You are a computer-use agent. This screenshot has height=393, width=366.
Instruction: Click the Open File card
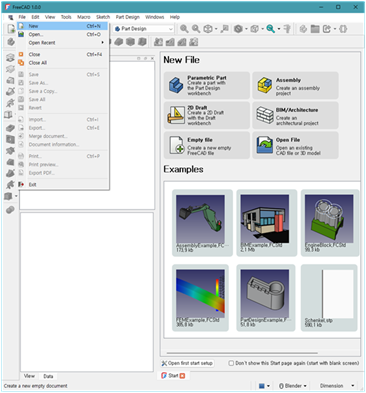pos(295,145)
